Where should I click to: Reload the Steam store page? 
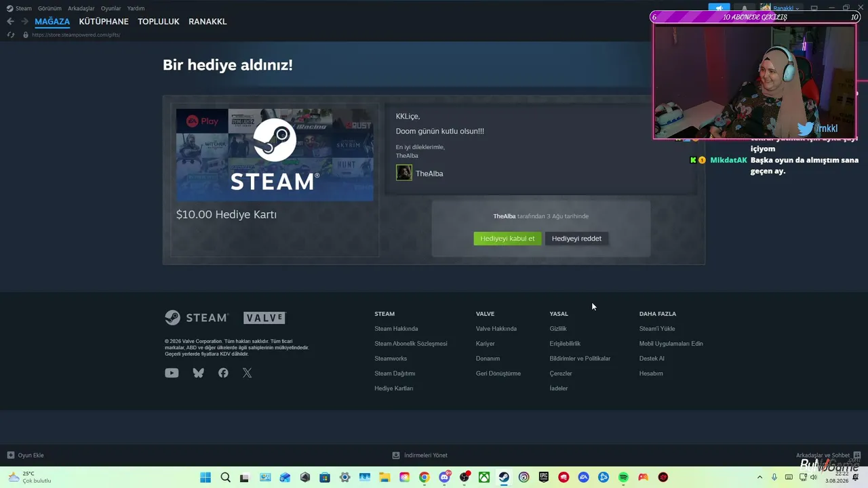click(10, 35)
